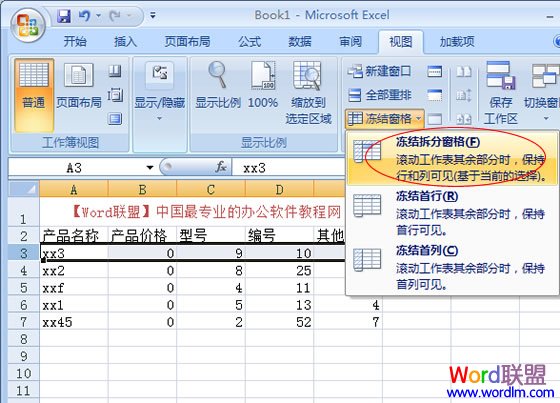Save the workbook via quick access

tap(64, 16)
